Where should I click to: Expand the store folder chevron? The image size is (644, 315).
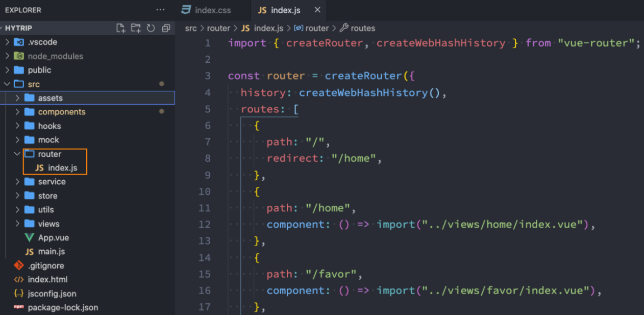(x=17, y=196)
